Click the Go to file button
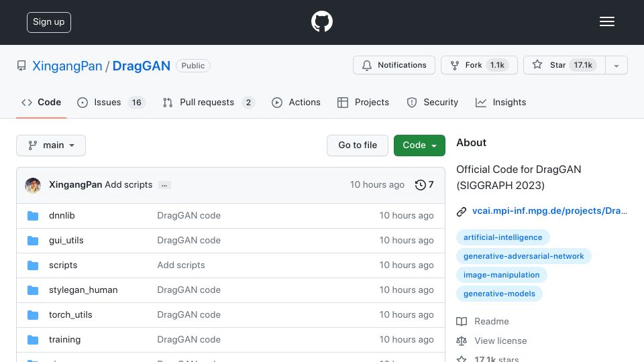This screenshot has width=644, height=362. (x=358, y=145)
